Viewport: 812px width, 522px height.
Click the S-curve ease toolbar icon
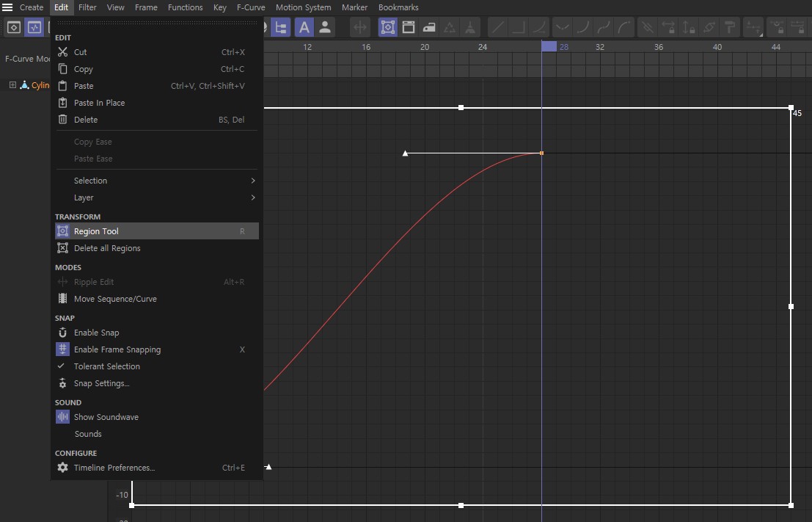tap(604, 27)
